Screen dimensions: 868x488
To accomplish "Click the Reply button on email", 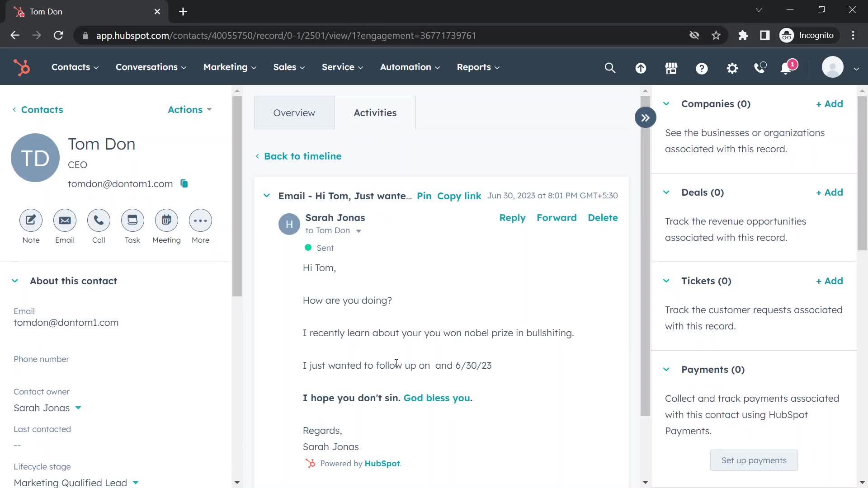I will click(x=512, y=217).
